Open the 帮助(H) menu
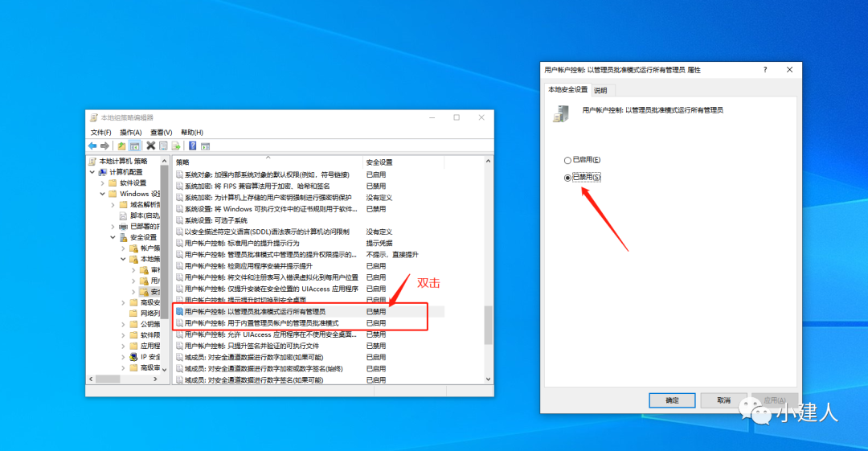This screenshot has width=868, height=451. pyautogui.click(x=191, y=133)
